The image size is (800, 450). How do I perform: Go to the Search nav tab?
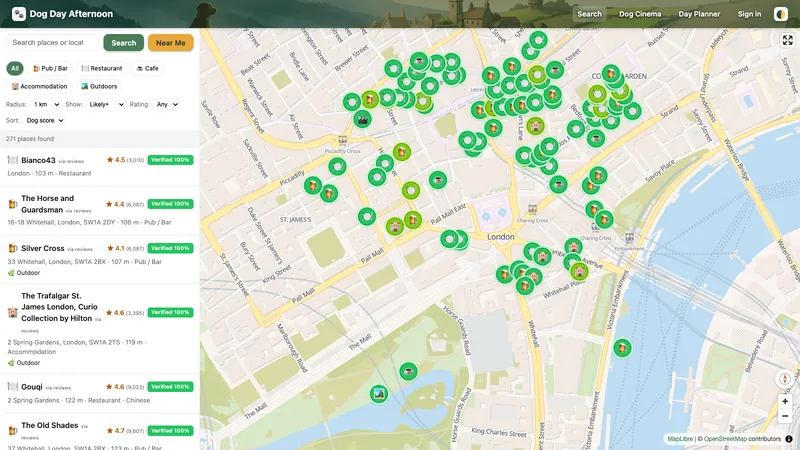[x=589, y=14]
